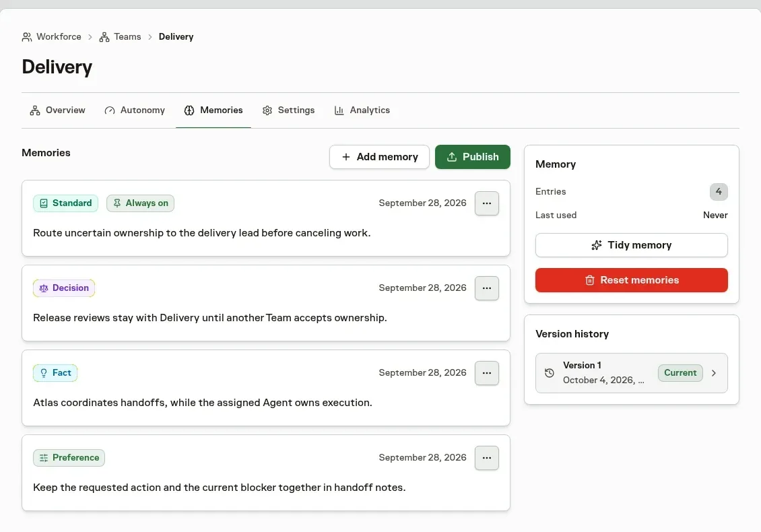Open the Autonomy tab
The width and height of the screenshot is (761, 532).
(x=135, y=110)
